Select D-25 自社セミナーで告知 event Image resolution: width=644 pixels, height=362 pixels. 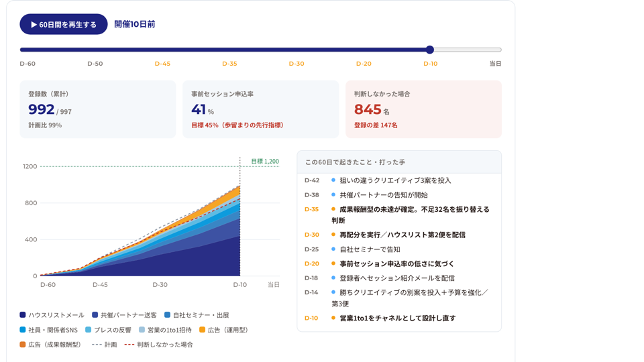(x=398, y=249)
